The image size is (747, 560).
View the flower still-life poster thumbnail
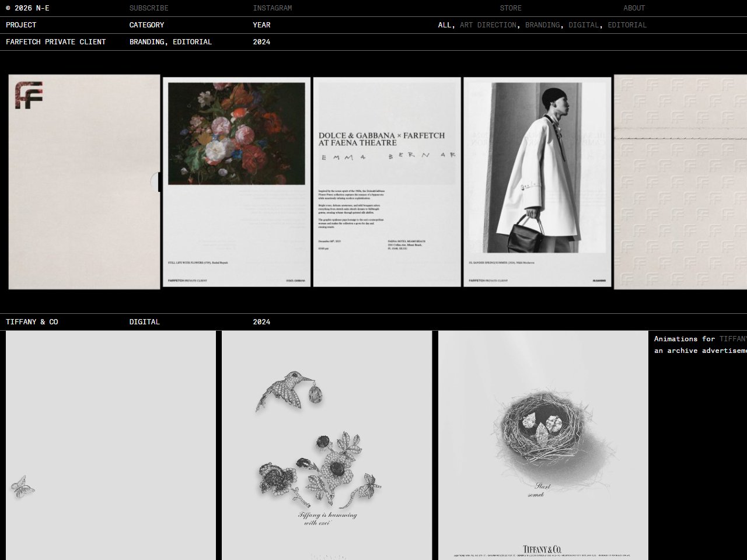click(236, 182)
